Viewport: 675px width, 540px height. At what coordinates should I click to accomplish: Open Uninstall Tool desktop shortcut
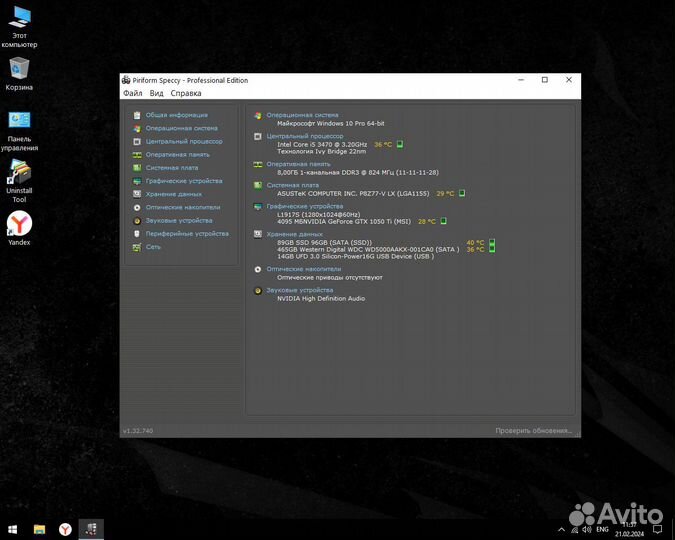tap(19, 181)
